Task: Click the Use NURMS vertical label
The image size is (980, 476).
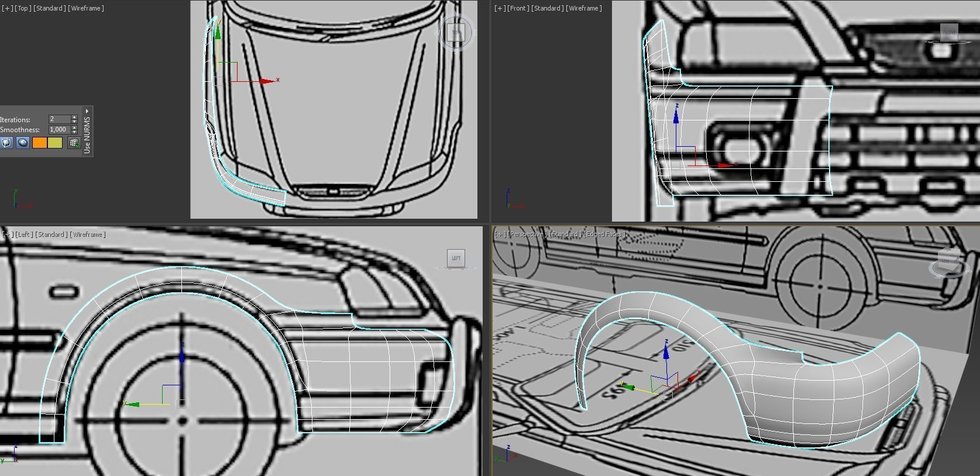Action: coord(87,135)
